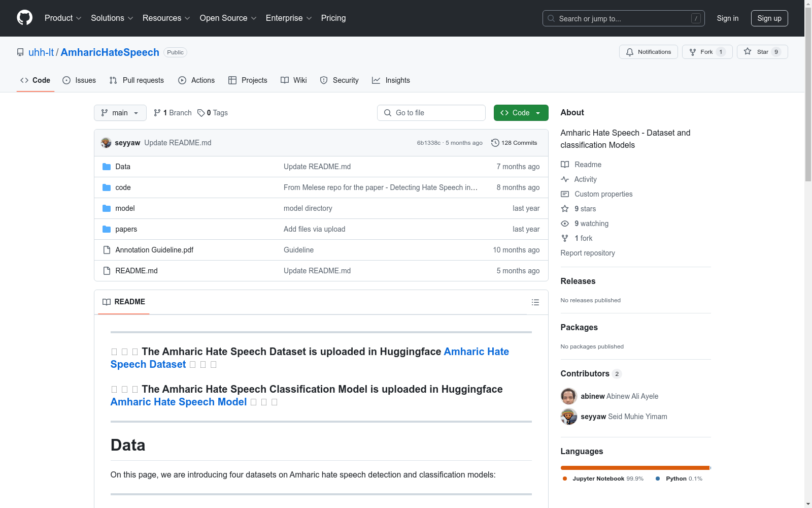The image size is (812, 508).
Task: Click the Go to file search box
Action: point(431,113)
